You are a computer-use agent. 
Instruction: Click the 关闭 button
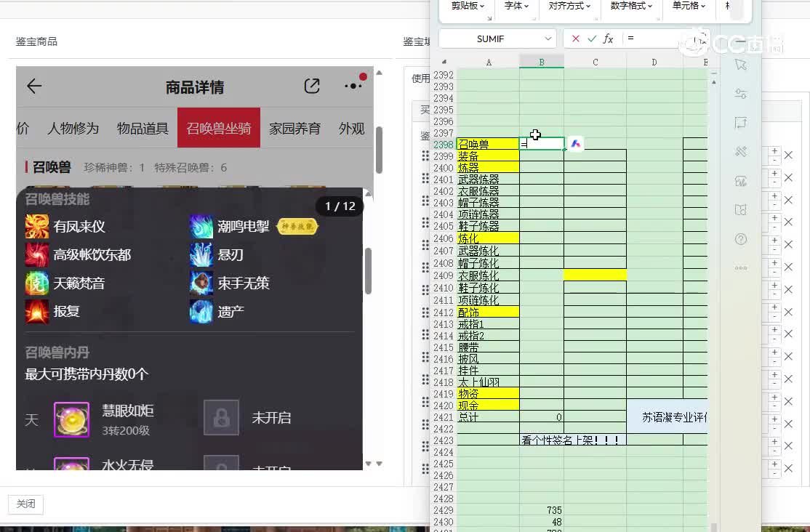point(25,504)
